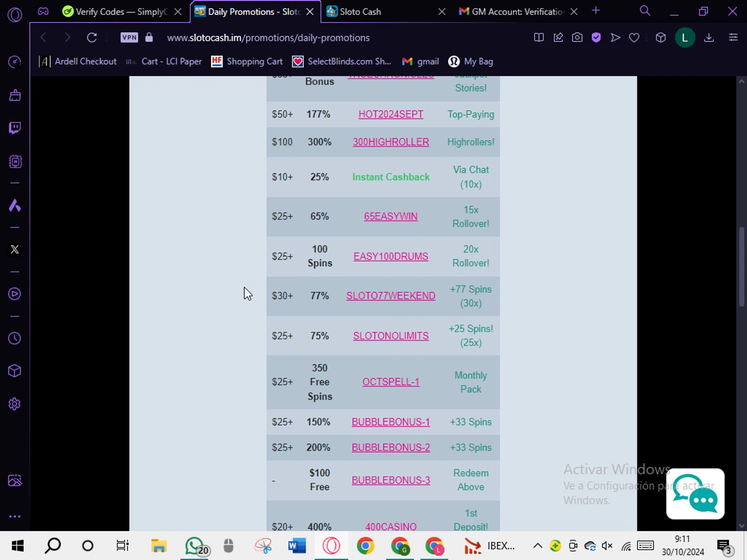This screenshot has width=747, height=560.
Task: Open Player icon in sidebar
Action: click(15, 294)
